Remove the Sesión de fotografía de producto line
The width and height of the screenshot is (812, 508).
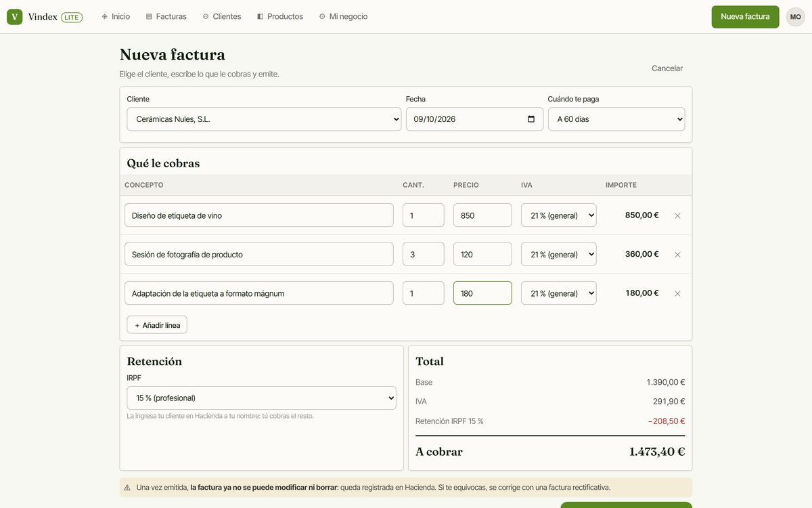coord(677,255)
